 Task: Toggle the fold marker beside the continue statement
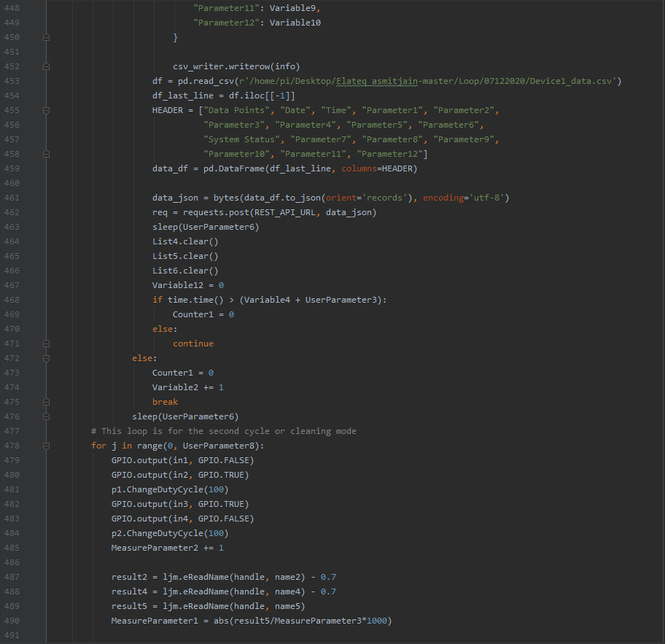pyautogui.click(x=46, y=344)
